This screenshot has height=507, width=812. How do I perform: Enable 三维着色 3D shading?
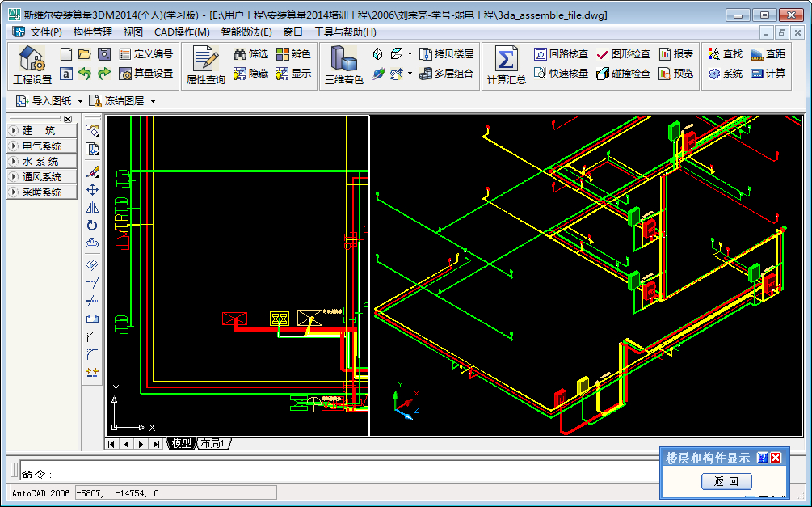[344, 65]
